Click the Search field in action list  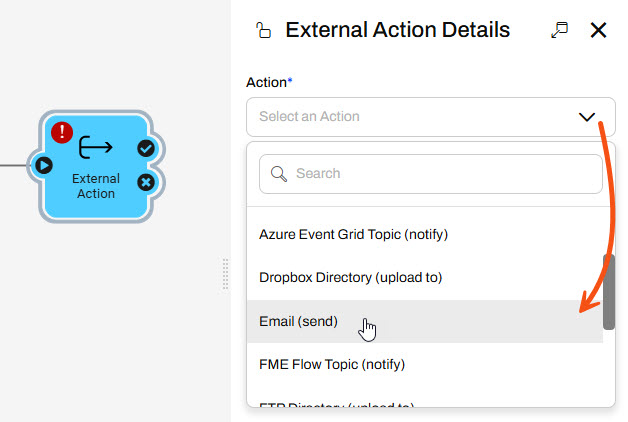pos(440,174)
